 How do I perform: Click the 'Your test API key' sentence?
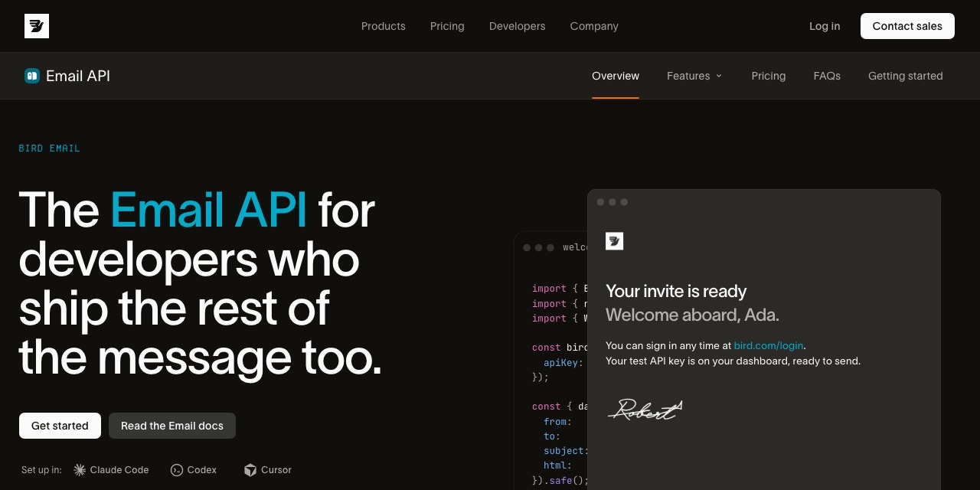[733, 361]
